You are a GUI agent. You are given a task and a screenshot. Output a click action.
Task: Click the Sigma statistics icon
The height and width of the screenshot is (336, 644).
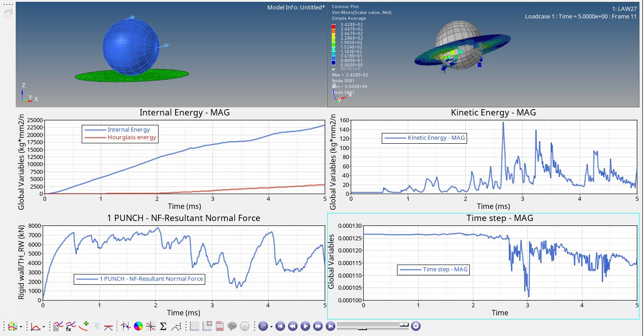[x=163, y=327]
